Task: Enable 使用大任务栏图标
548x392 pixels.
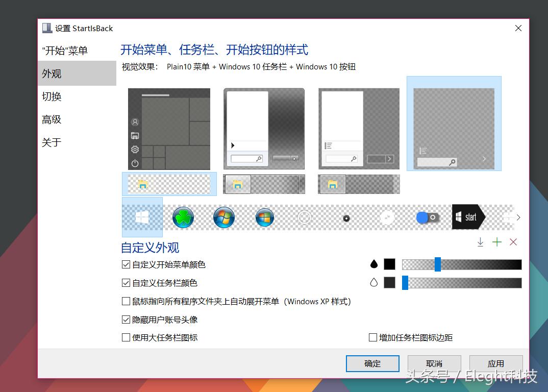Action: pyautogui.click(x=126, y=337)
